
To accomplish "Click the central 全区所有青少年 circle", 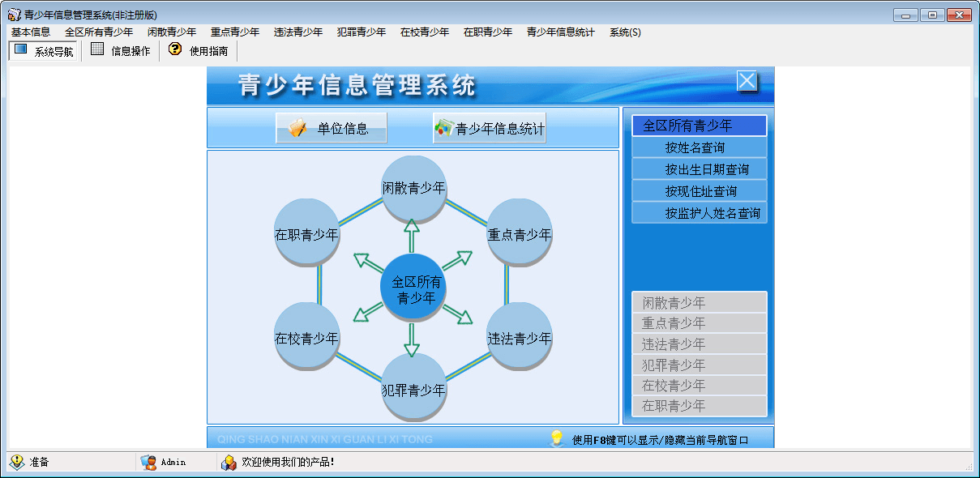I will pyautogui.click(x=413, y=289).
